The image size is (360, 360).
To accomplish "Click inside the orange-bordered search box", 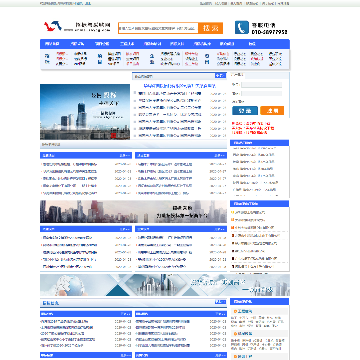I will [158, 28].
